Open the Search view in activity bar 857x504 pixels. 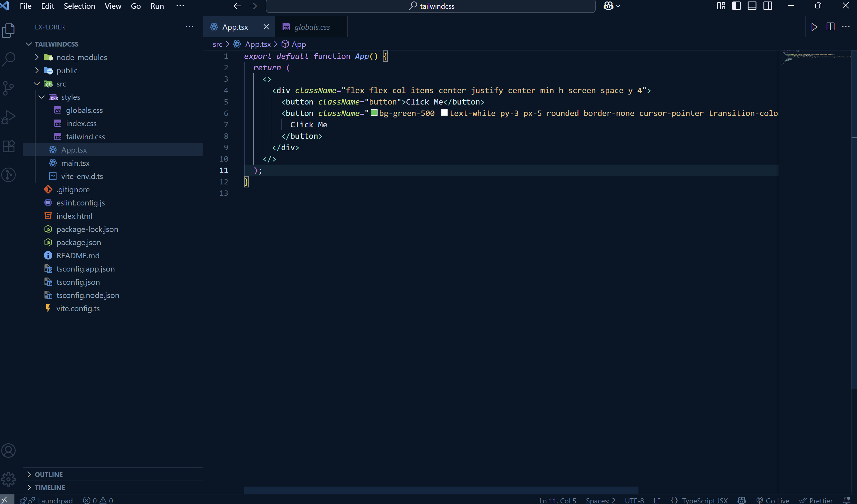(8, 59)
